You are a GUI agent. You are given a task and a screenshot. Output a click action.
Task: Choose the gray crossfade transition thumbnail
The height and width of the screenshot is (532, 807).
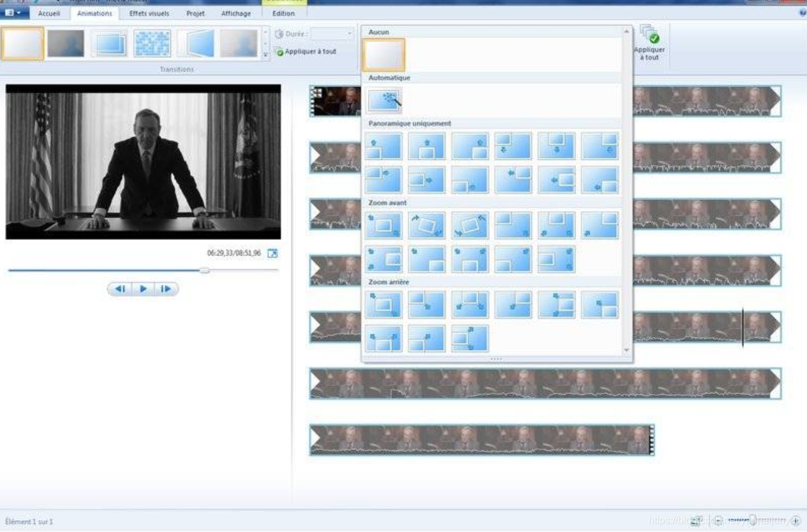point(65,43)
